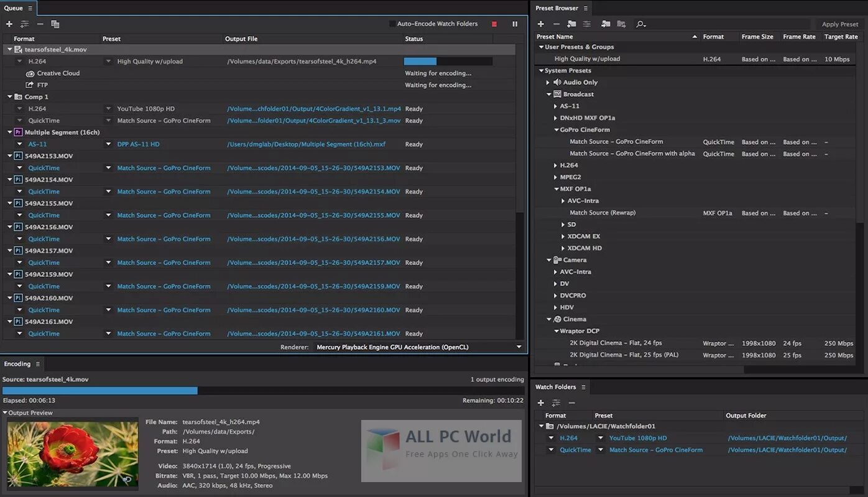Viewport: 868px width, 497px height.
Task: Click the Creative Cloud icon under tearsofsteel_4k.mov
Action: coord(30,73)
